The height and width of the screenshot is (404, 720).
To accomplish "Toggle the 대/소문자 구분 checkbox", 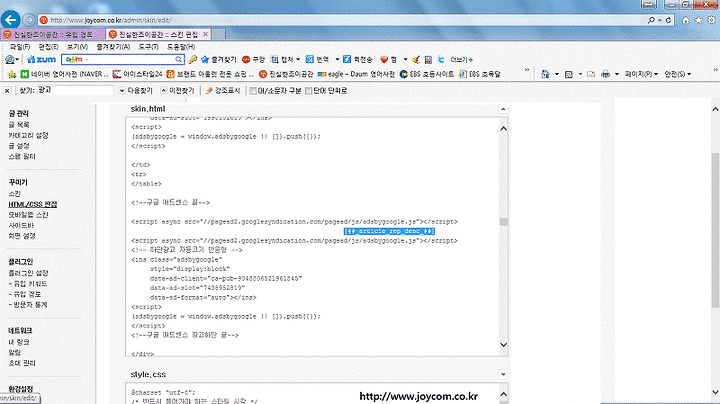I will click(253, 90).
